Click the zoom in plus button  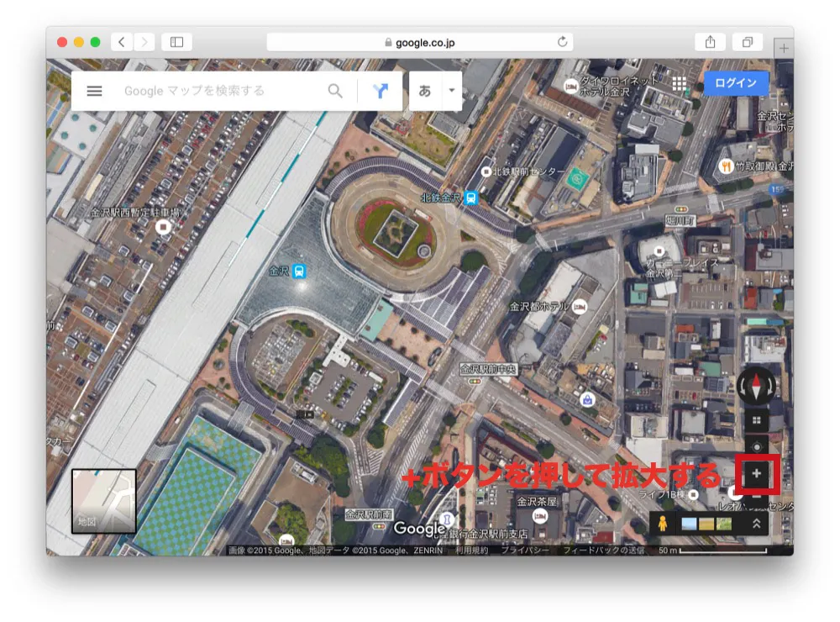coord(756,472)
